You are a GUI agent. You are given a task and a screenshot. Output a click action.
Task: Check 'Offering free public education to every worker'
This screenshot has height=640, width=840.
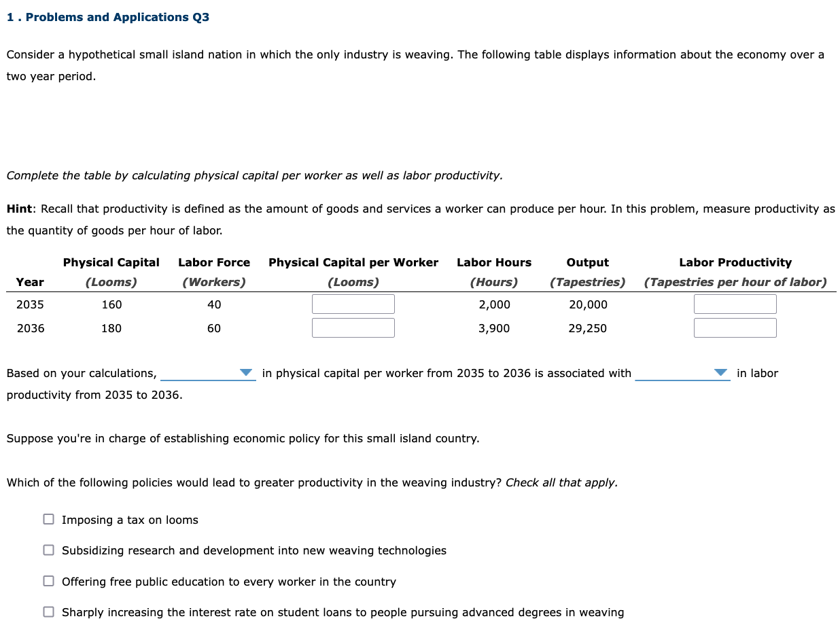pyautogui.click(x=48, y=580)
